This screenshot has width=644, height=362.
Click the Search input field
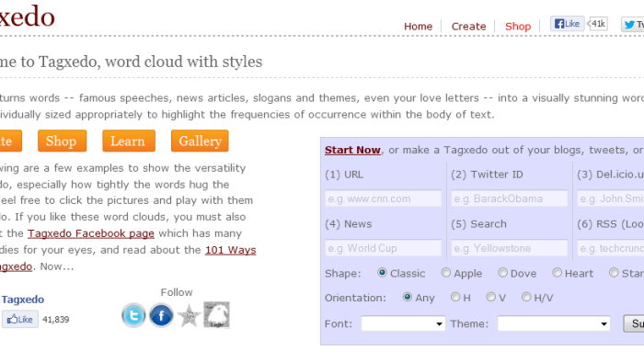(510, 248)
